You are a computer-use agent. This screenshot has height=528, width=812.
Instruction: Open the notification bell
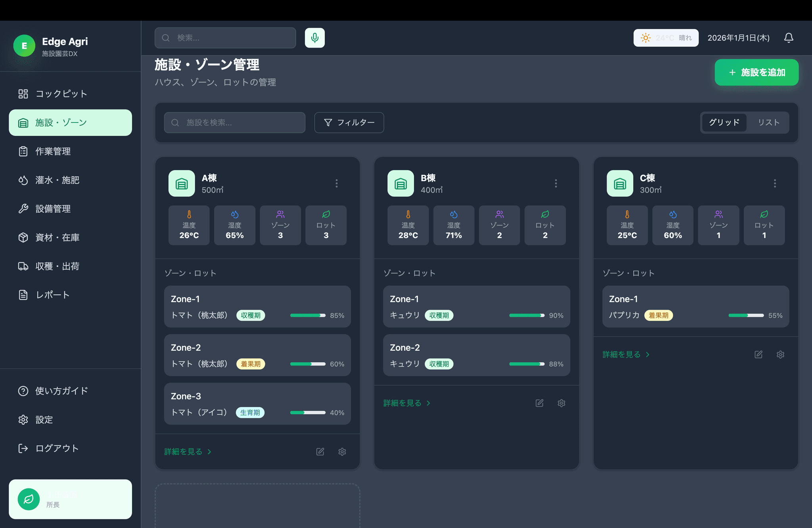(789, 38)
